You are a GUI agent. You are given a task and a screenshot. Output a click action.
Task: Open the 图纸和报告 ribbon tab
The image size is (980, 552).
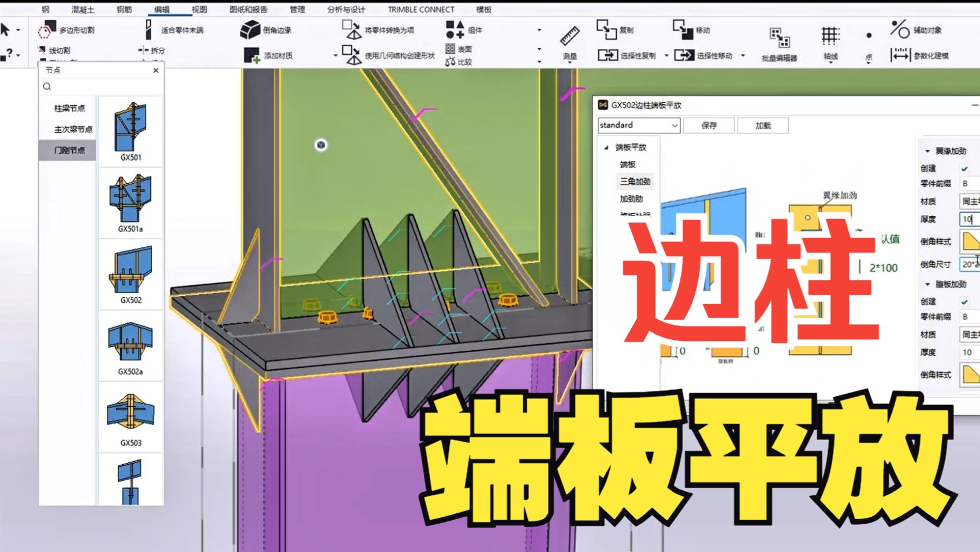(x=248, y=9)
